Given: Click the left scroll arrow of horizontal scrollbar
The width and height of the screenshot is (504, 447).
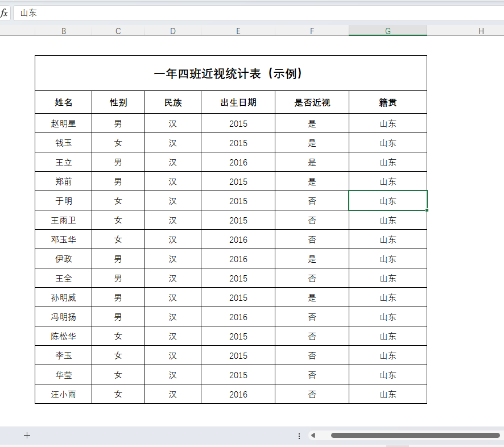Looking at the screenshot, I should [x=313, y=435].
